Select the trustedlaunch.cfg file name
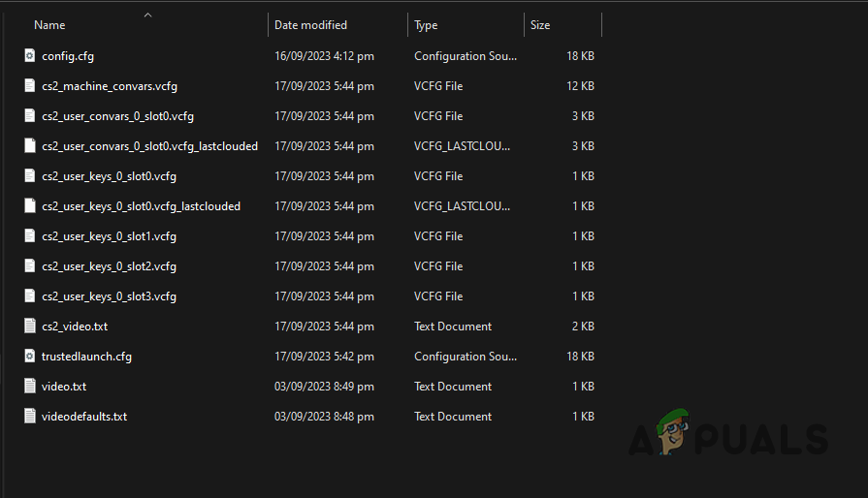The image size is (868, 498). click(87, 357)
